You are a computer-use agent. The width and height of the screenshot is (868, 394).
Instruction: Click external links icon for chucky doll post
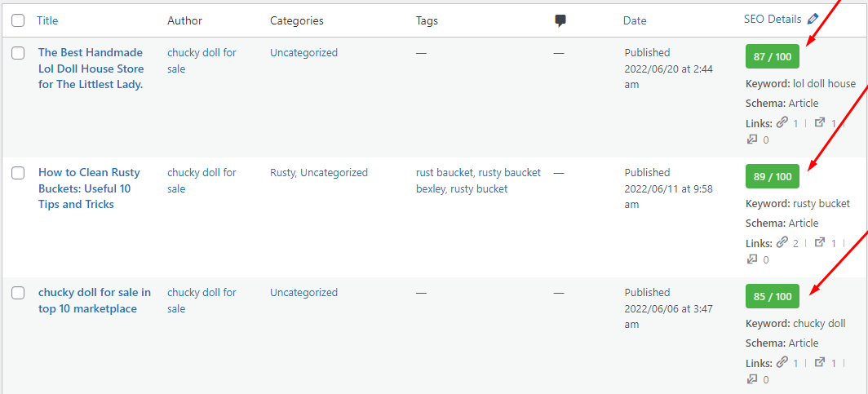pyautogui.click(x=820, y=363)
